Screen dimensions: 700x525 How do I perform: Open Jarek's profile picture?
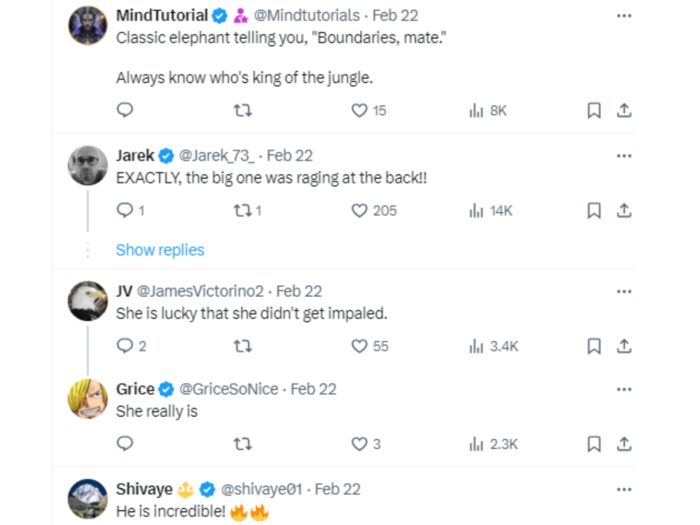[x=88, y=165]
